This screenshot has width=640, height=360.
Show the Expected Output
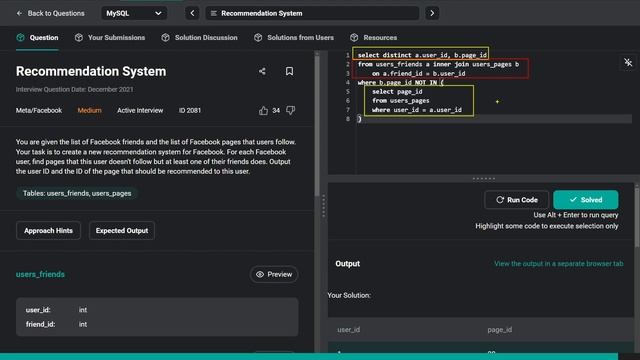click(x=122, y=231)
